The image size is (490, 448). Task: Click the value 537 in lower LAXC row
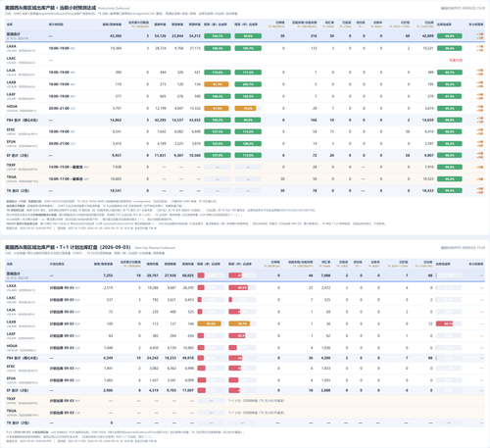point(110,300)
